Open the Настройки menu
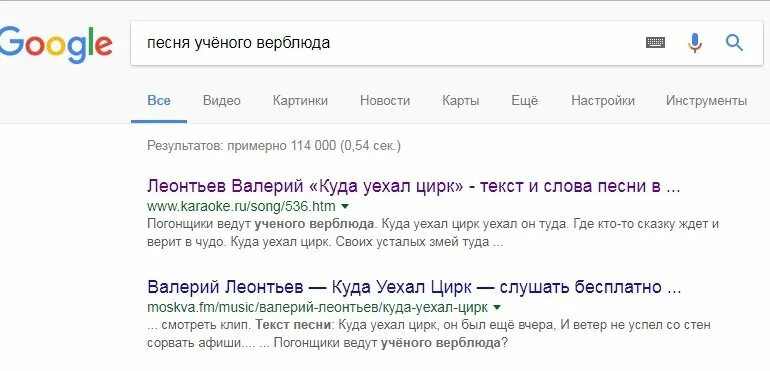Screen dimensions: 770x371 603,101
